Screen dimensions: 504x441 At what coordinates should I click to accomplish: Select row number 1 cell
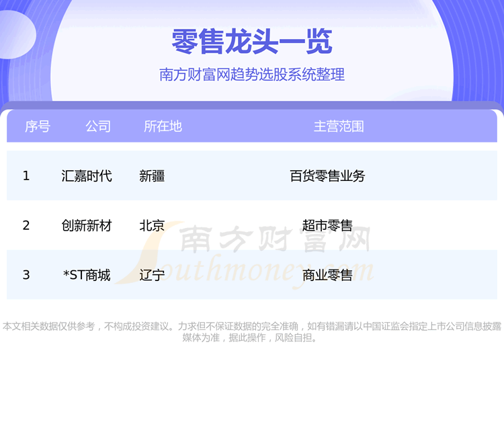point(26,176)
